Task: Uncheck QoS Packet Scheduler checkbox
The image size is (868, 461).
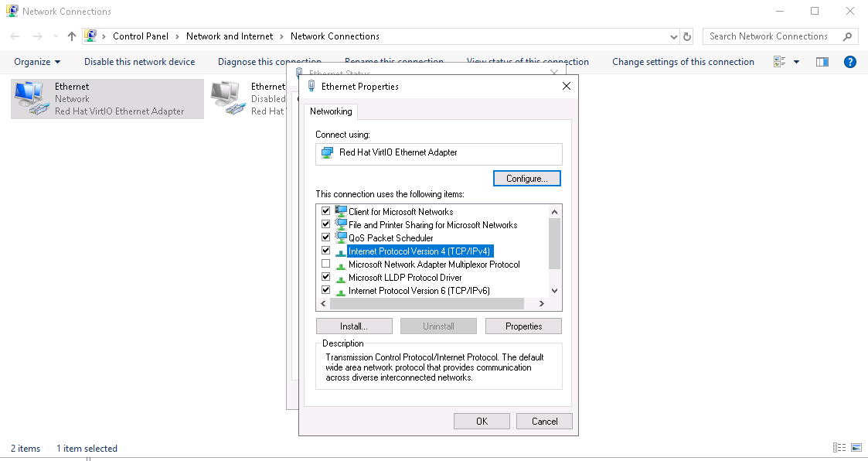Action: (x=325, y=237)
